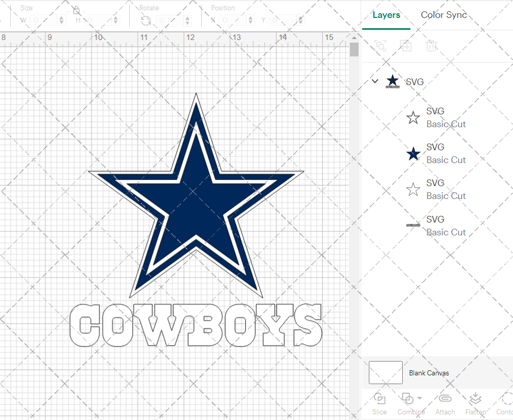The width and height of the screenshot is (513, 420).
Task: Click the Delete trash icon
Action: (431, 46)
